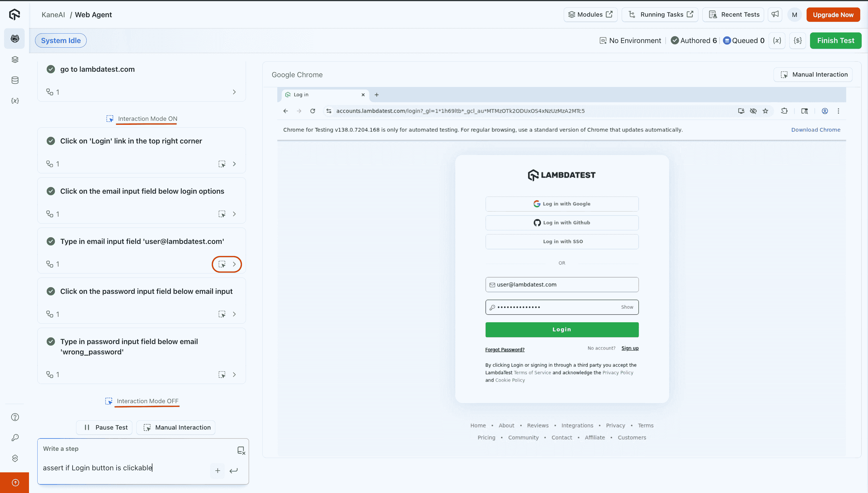
Task: Open the Modules link
Action: coord(590,15)
